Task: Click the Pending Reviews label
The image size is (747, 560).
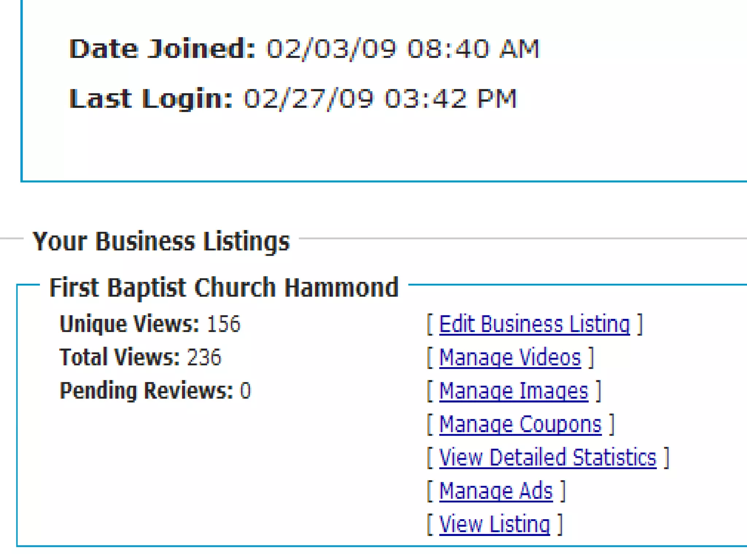Action: [x=146, y=390]
